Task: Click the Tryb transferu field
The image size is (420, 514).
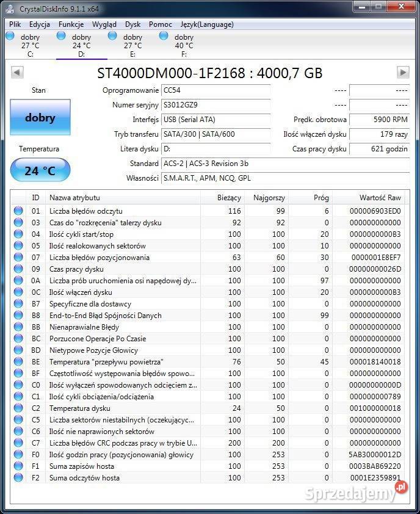Action: pyautogui.click(x=215, y=134)
